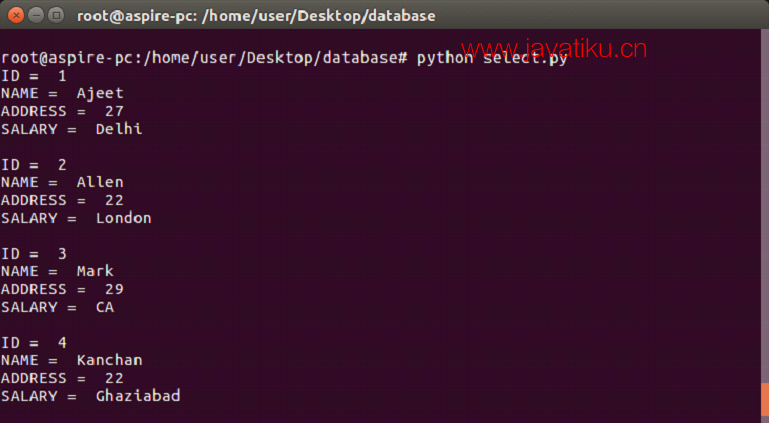Click the Ghaziabad value in output

point(138,396)
